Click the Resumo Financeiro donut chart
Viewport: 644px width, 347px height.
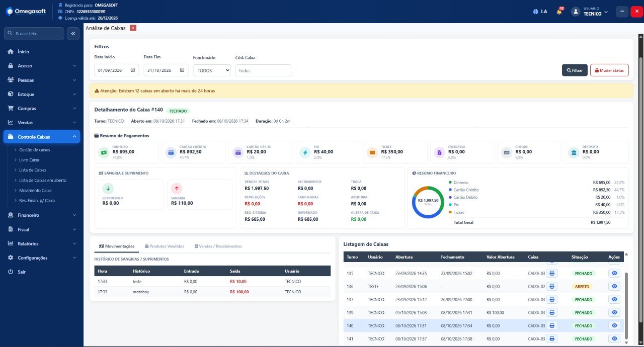428,202
